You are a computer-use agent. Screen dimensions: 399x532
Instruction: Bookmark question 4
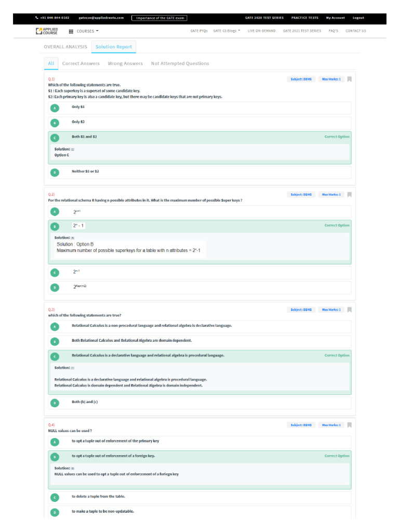[x=350, y=425]
